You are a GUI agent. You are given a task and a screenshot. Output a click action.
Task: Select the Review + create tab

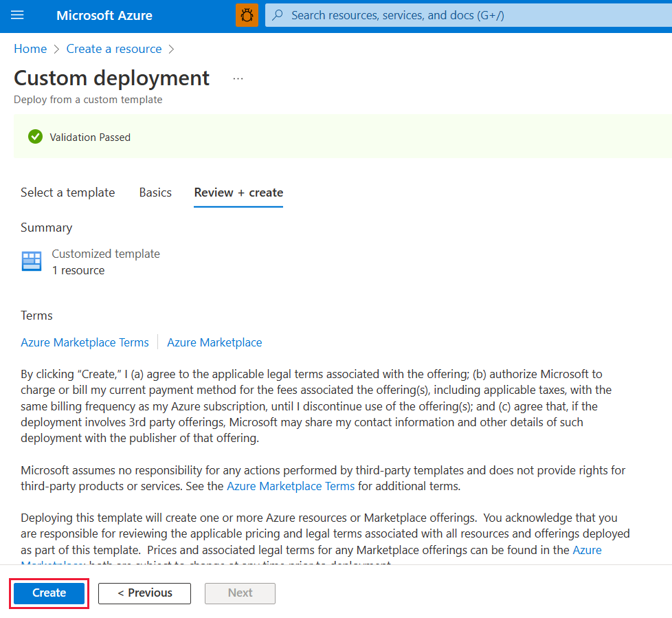point(238,192)
